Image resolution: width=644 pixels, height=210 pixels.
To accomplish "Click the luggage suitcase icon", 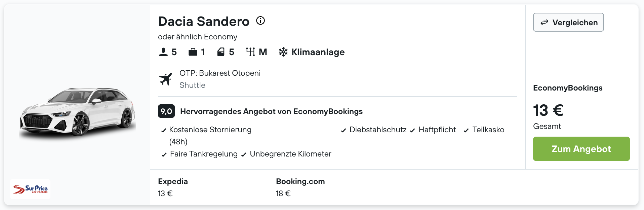I will tap(193, 52).
